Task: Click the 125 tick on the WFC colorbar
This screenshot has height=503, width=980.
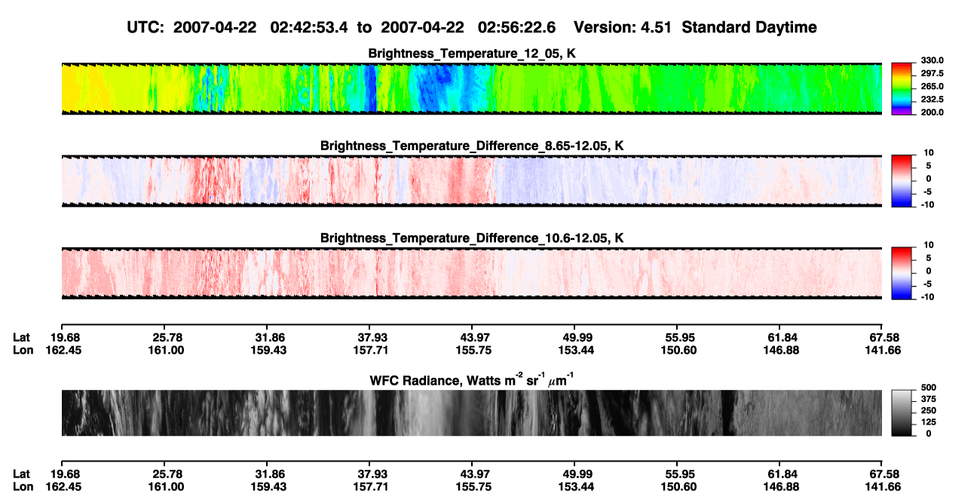Action: click(x=929, y=422)
